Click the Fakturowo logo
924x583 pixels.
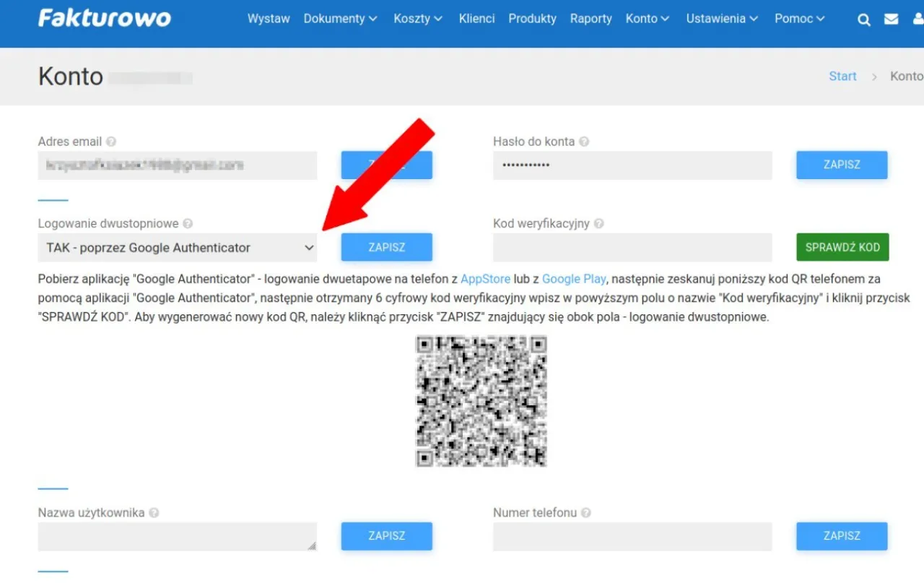pos(104,18)
